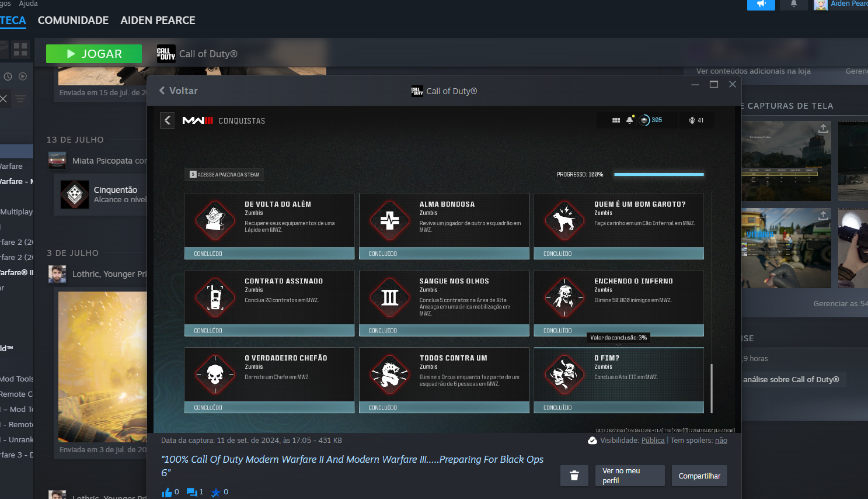Click 'Ver conteúdos adicionais na loja' link
868x499 pixels.
pyautogui.click(x=754, y=71)
